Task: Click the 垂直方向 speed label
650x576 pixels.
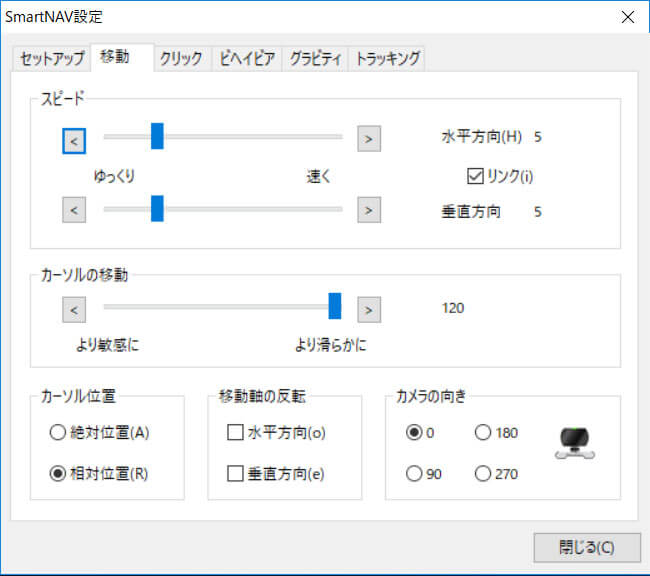Action: [x=471, y=211]
